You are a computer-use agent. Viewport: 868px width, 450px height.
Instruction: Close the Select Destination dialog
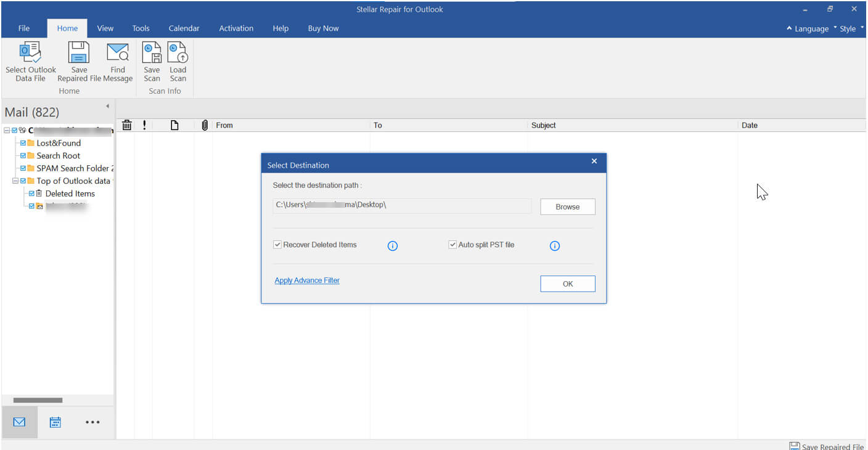pos(594,162)
